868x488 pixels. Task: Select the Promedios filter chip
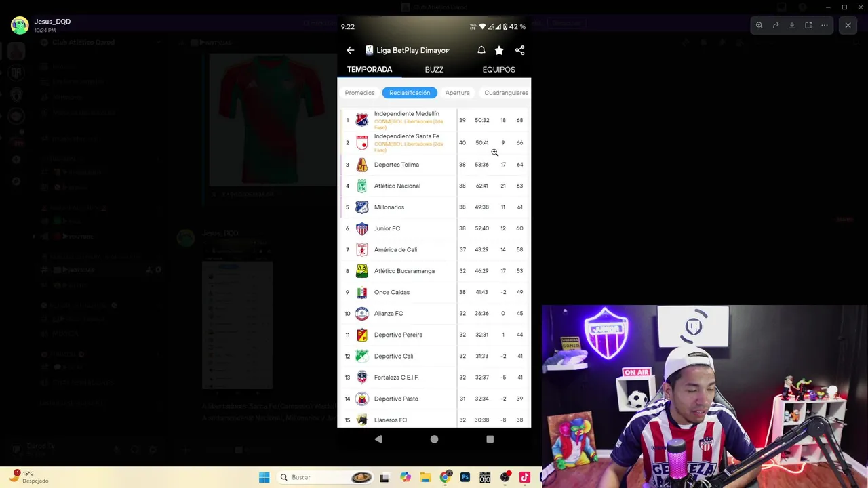pos(359,93)
